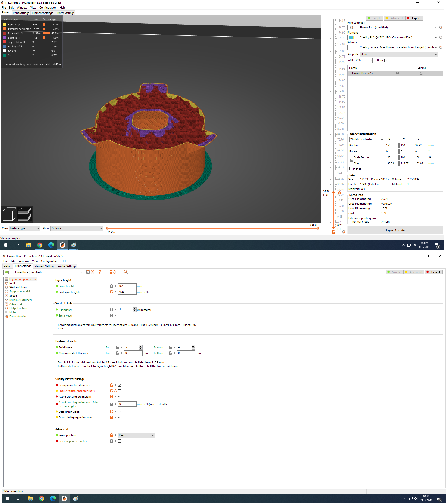Click the horizontal move slider right thumb
The width and height of the screenshot is (447, 504).
coord(318,228)
